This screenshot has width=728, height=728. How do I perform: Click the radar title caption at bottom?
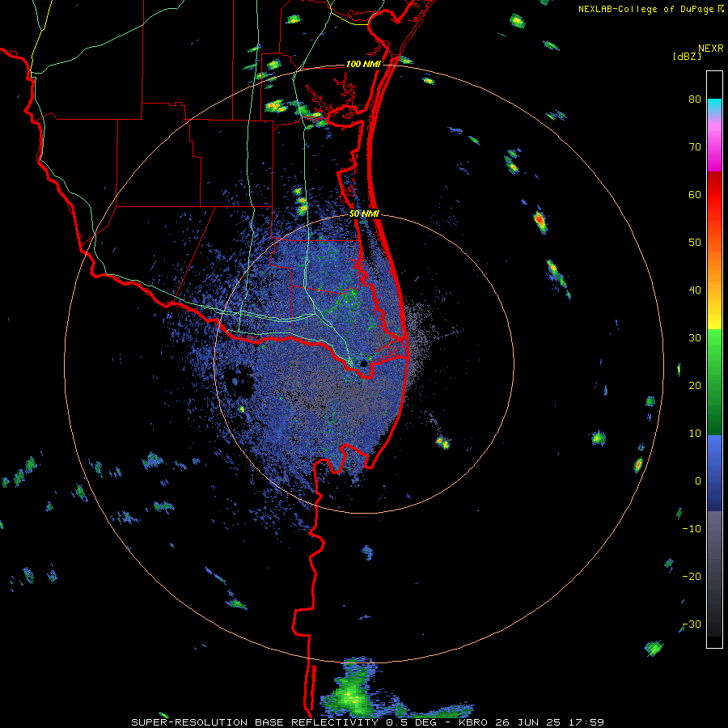click(367, 722)
